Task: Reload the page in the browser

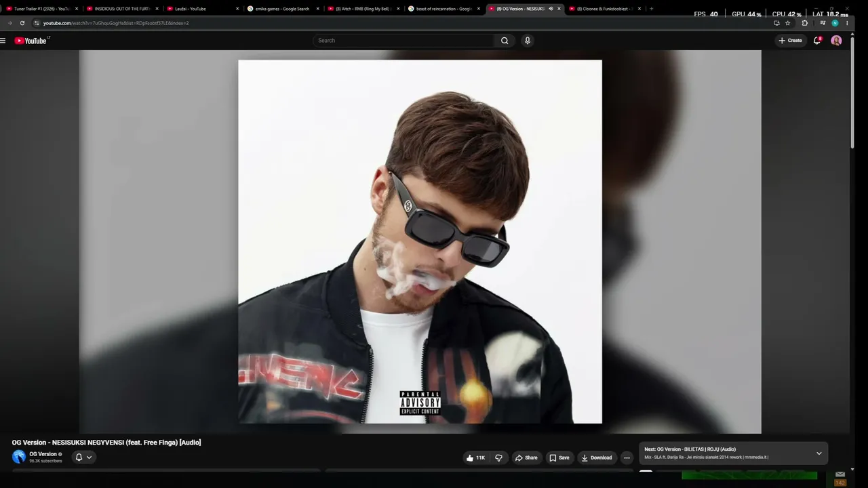Action: pos(22,23)
